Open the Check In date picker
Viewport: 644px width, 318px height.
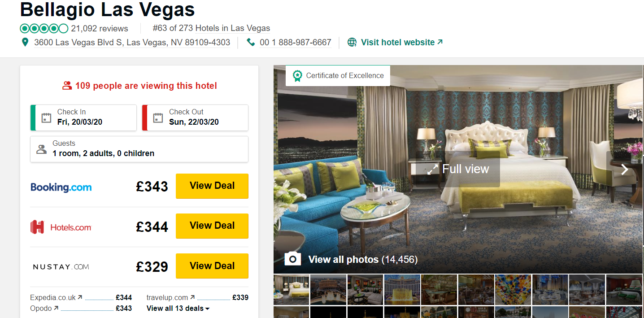coord(83,118)
